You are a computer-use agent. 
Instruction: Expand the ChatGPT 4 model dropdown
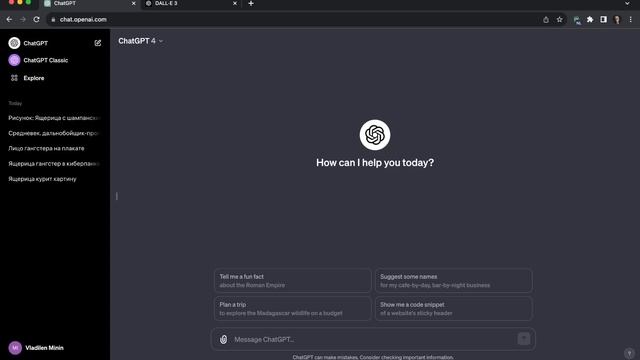click(x=140, y=41)
